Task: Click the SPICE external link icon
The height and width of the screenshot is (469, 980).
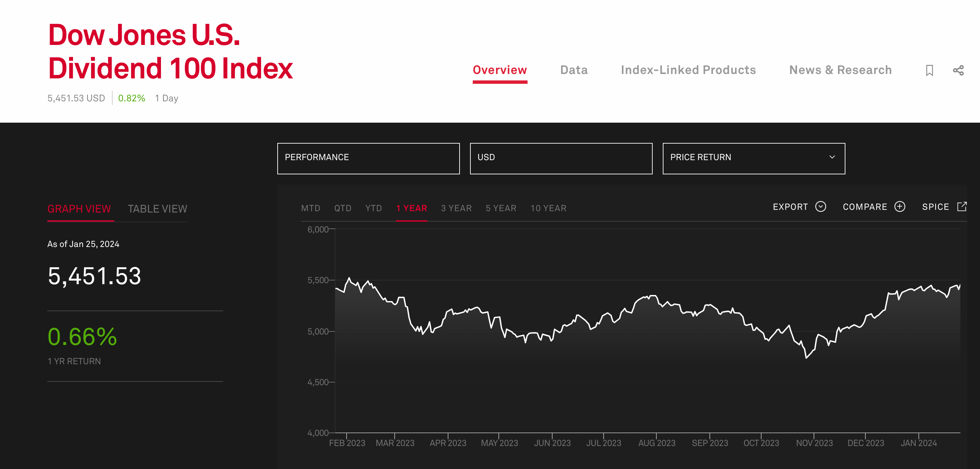Action: pyautogui.click(x=962, y=206)
